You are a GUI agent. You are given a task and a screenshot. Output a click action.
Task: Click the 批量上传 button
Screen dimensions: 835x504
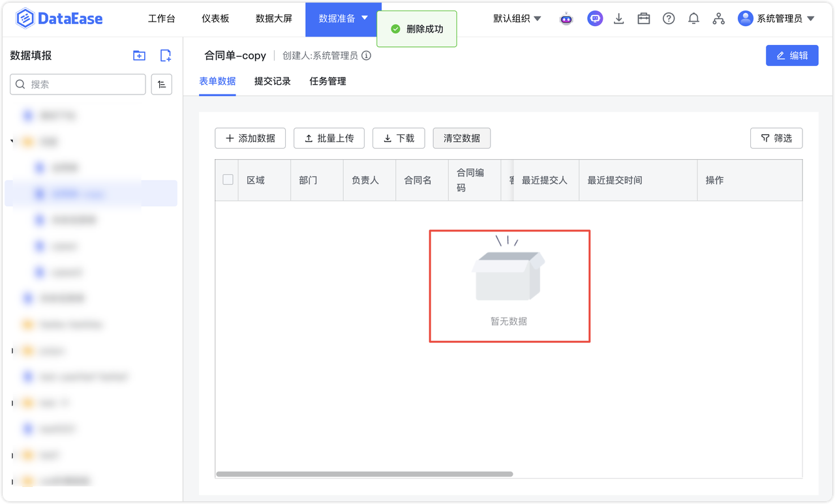[x=329, y=138]
